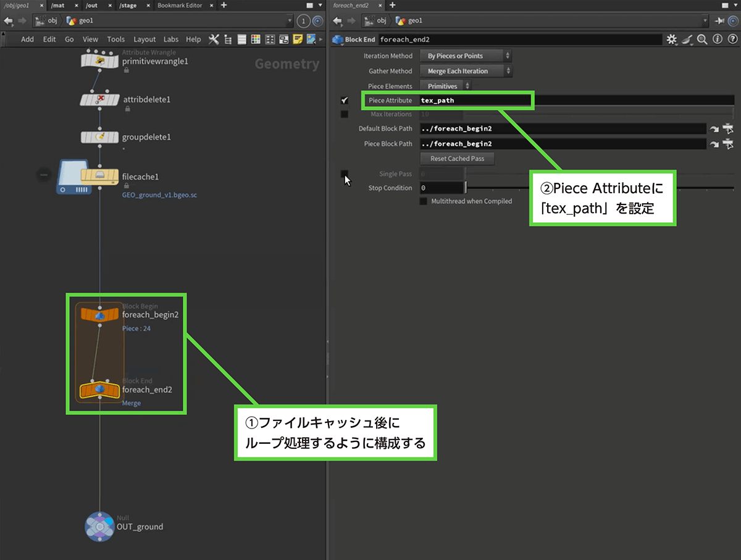
Task: Switch to the /stage tab
Action: (128, 5)
